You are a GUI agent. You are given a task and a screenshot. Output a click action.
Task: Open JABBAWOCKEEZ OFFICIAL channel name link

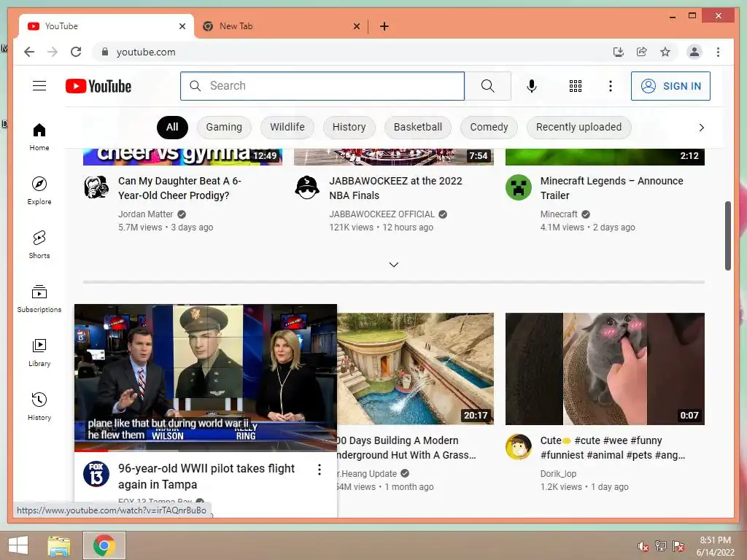point(382,214)
